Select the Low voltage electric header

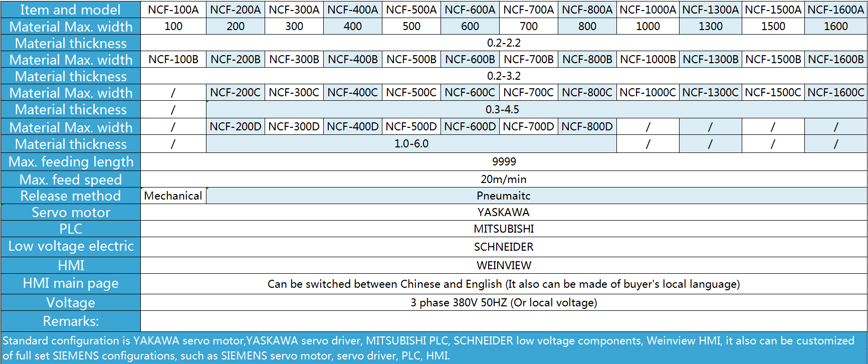point(71,247)
